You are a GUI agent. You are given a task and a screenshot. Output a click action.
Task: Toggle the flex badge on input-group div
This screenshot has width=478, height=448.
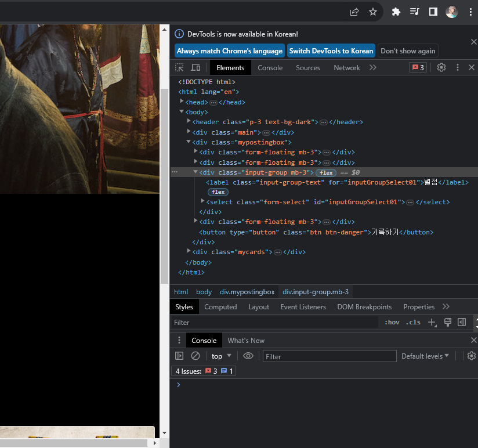click(x=326, y=172)
